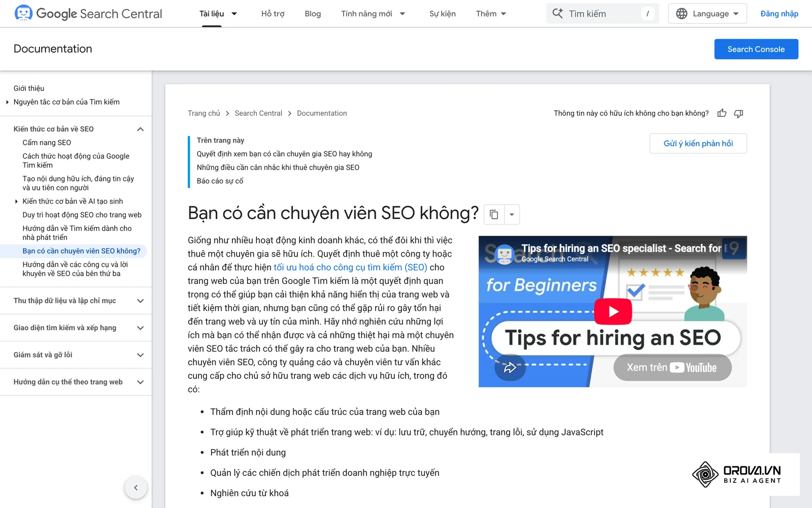
Task: Jump to Những điều cần cân nhắc khi thuê chuyên gia SEO
Action: [278, 167]
